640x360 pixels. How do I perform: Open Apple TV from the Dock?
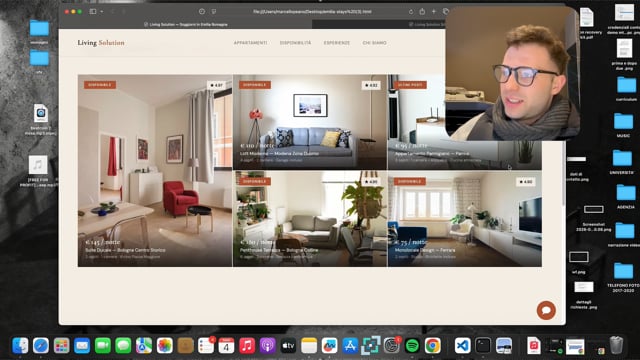(x=288, y=346)
